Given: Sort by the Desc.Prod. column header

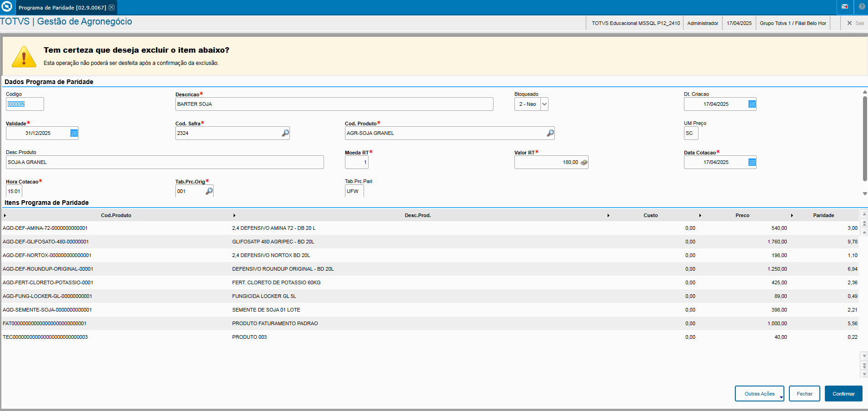Looking at the screenshot, I should [x=418, y=215].
